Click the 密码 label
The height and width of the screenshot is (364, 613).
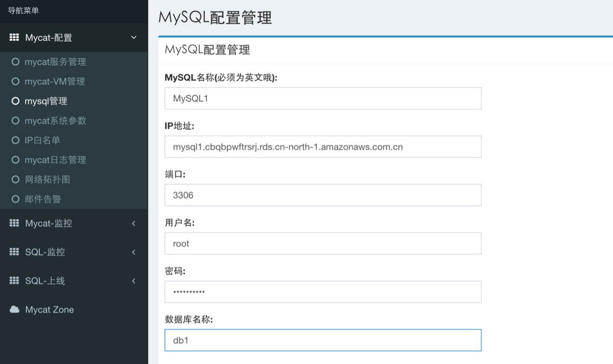175,271
